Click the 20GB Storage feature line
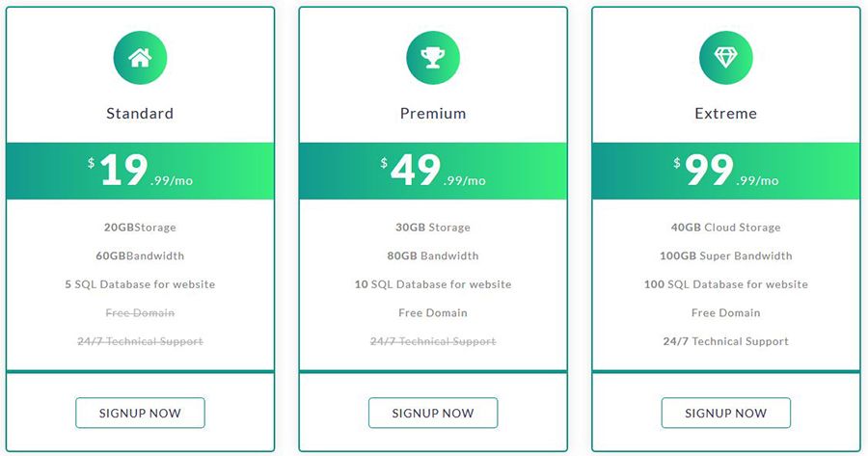Viewport: 868px width, 456px height. coord(140,228)
